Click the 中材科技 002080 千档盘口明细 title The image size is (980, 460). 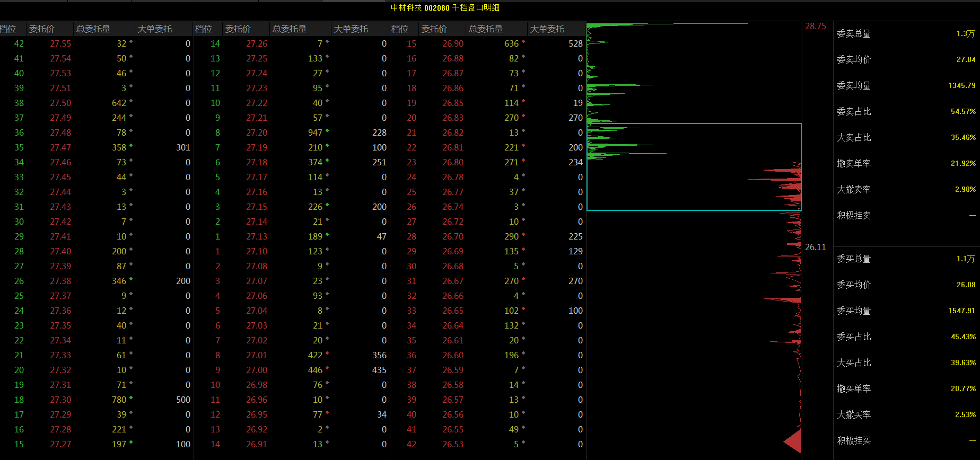[x=445, y=7]
